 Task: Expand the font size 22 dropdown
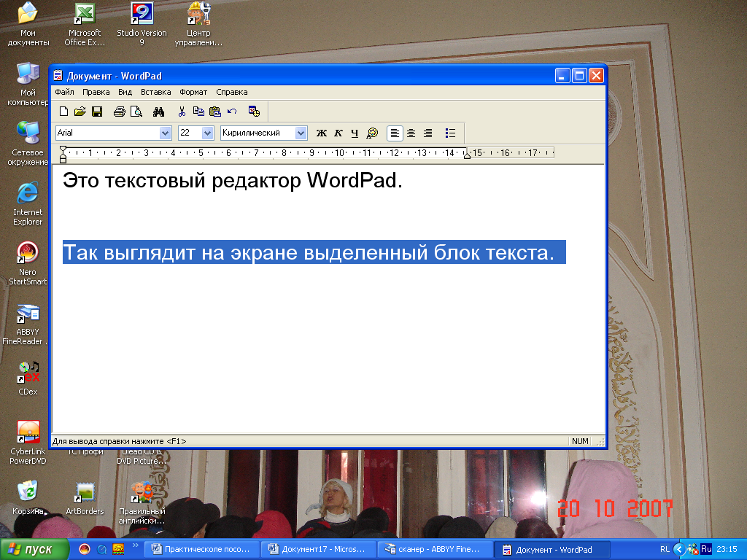point(208,133)
